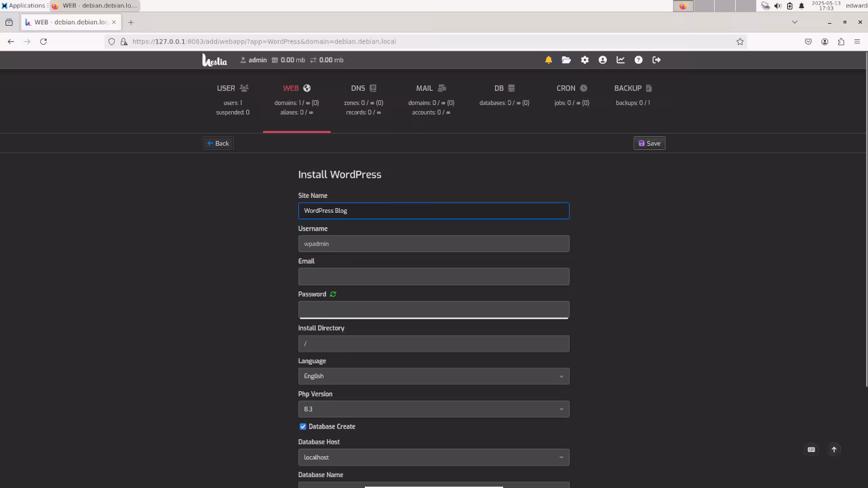The width and height of the screenshot is (868, 488).
Task: Go back using the browser back arrow
Action: click(x=11, y=41)
